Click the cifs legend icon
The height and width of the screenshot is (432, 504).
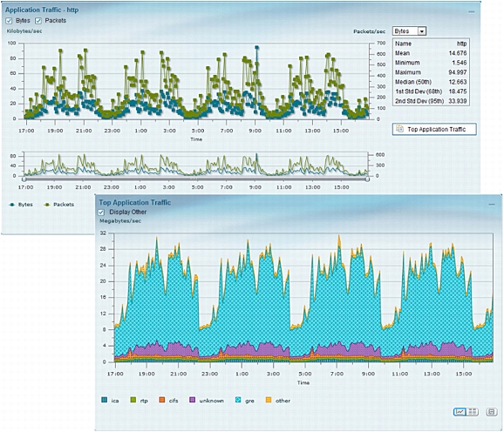162,400
